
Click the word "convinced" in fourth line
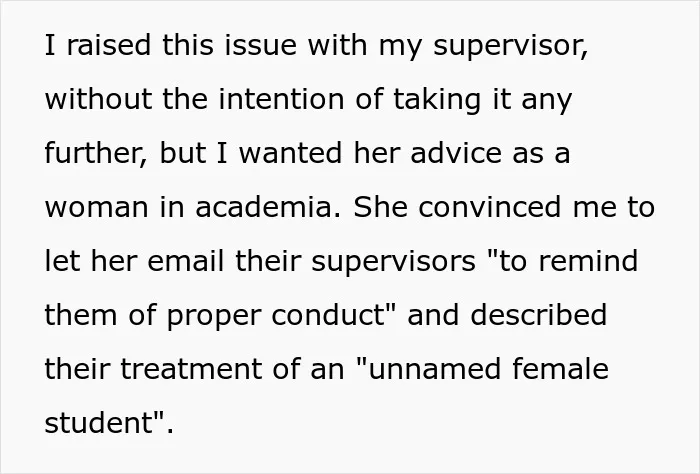490,207
